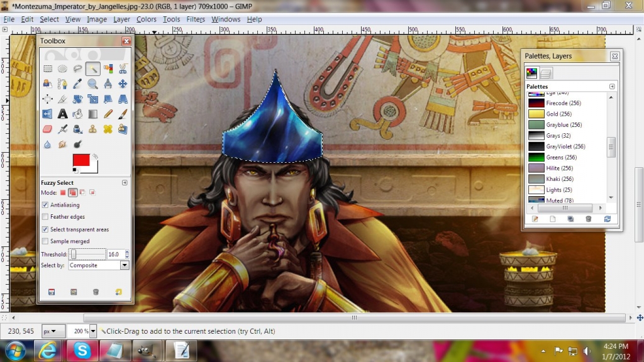Open the Colors menu
Viewport: 644px width, 362px height.
point(146,19)
